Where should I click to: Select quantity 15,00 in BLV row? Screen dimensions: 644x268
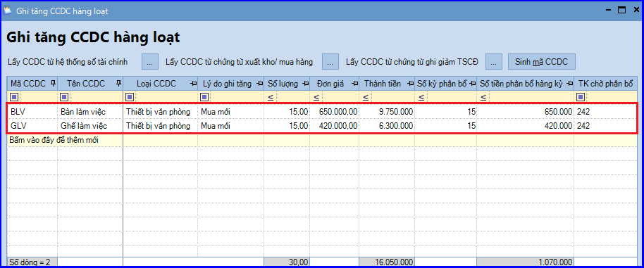287,111
